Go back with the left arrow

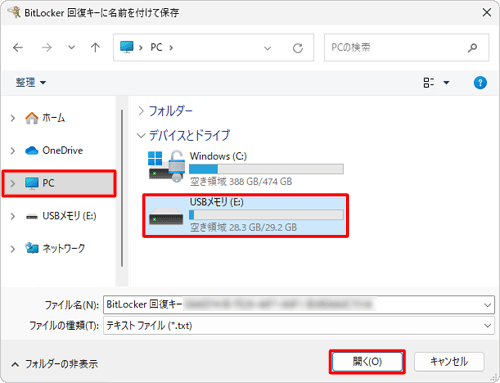[x=18, y=48]
